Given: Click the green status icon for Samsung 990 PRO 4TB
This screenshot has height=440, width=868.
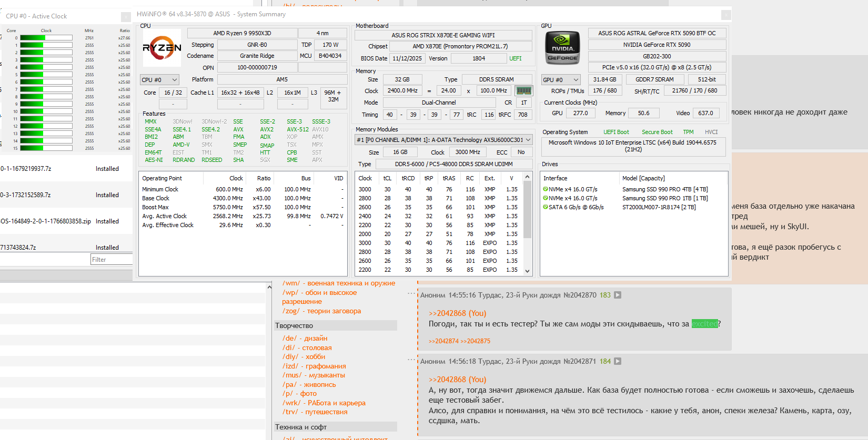Looking at the screenshot, I should [x=546, y=189].
